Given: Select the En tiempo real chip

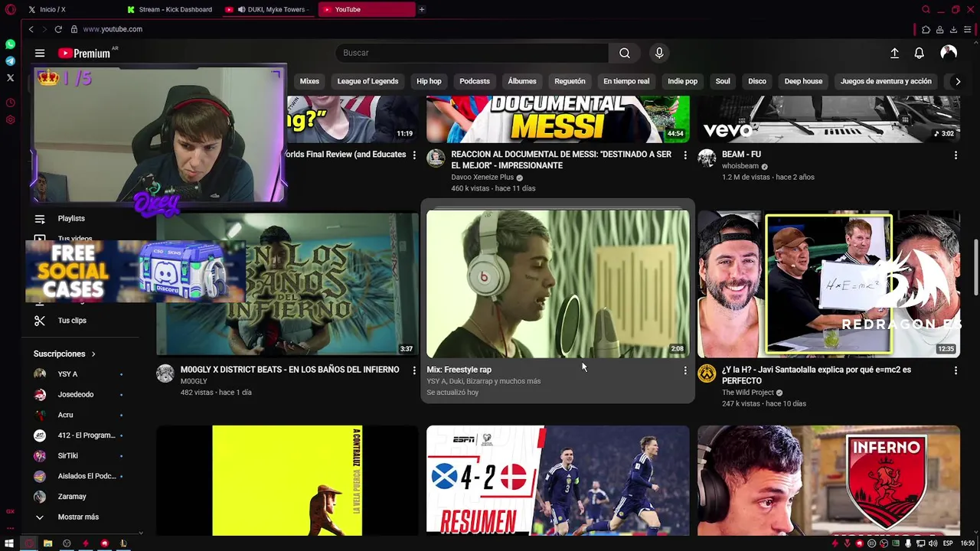Looking at the screenshot, I should (626, 81).
